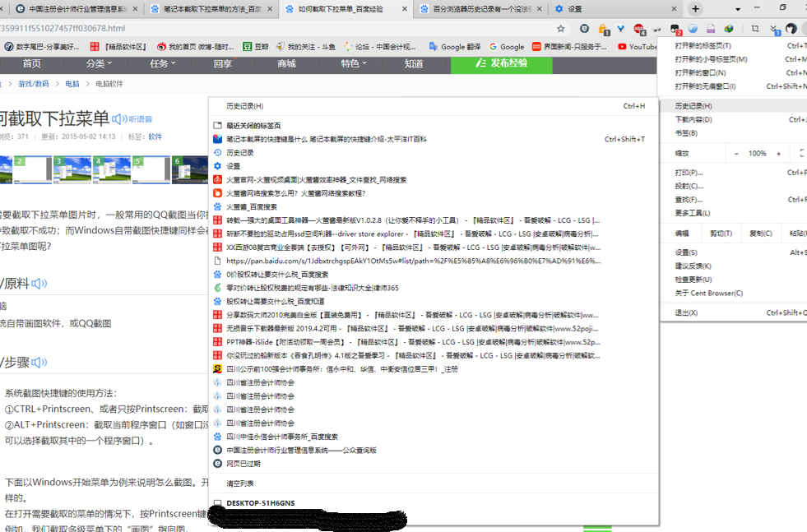
Task: Open 火萤官网-火萤视频桌面 history entry
Action: click(x=434, y=179)
